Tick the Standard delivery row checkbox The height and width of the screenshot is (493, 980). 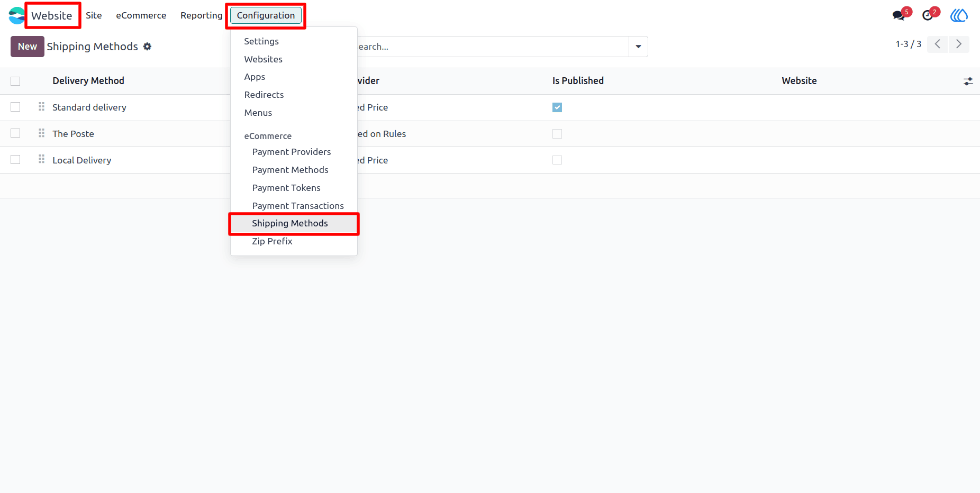(x=15, y=107)
